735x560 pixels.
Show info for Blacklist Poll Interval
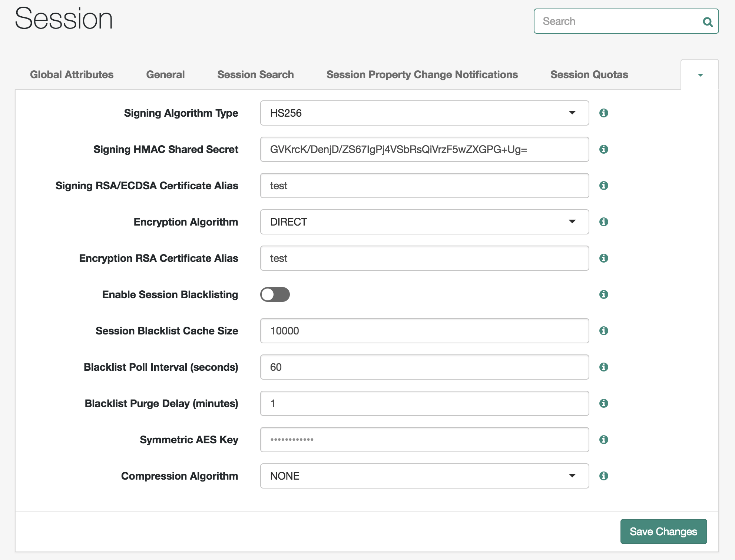tap(604, 367)
